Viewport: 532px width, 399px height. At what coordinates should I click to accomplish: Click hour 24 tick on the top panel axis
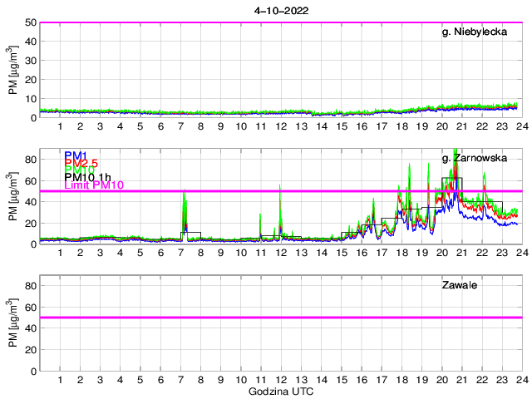point(520,126)
